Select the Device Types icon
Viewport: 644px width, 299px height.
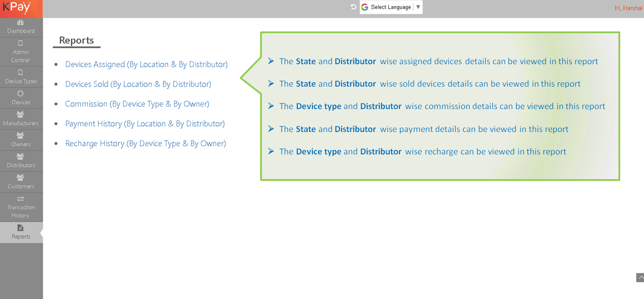click(x=20, y=72)
